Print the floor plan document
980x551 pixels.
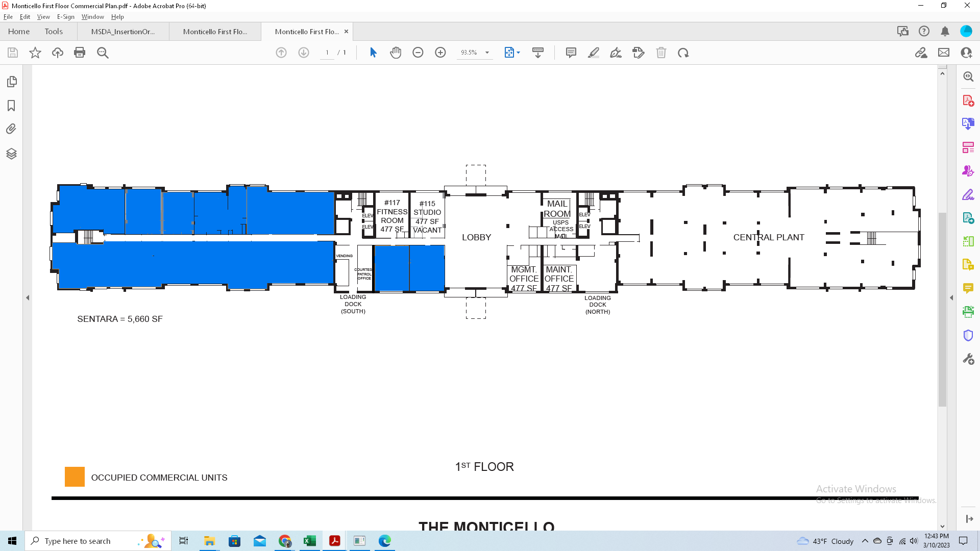[x=80, y=53]
